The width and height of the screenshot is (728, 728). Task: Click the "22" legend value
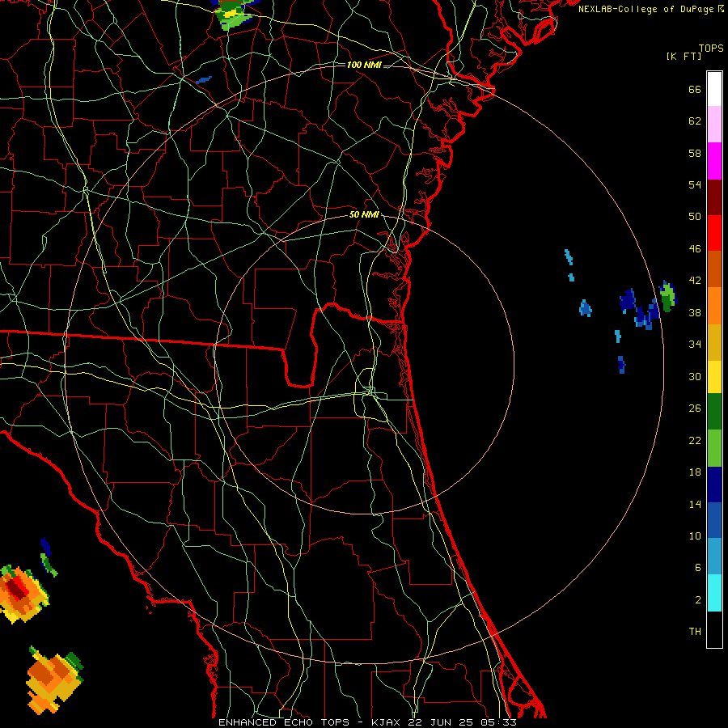(695, 441)
